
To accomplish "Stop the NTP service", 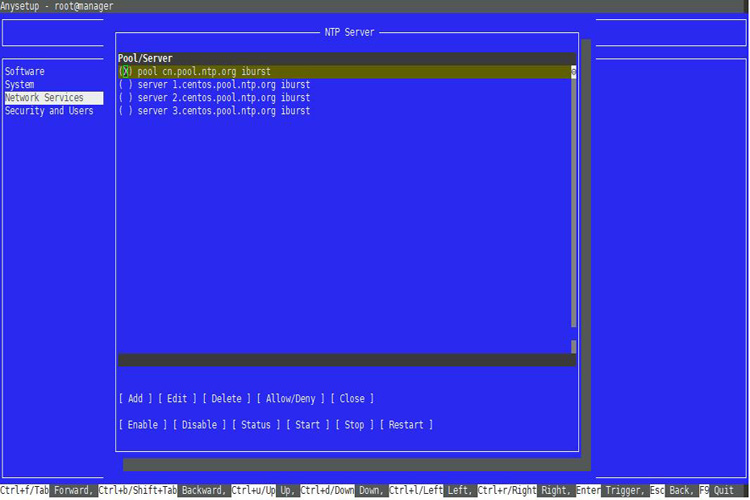I will pyautogui.click(x=354, y=424).
